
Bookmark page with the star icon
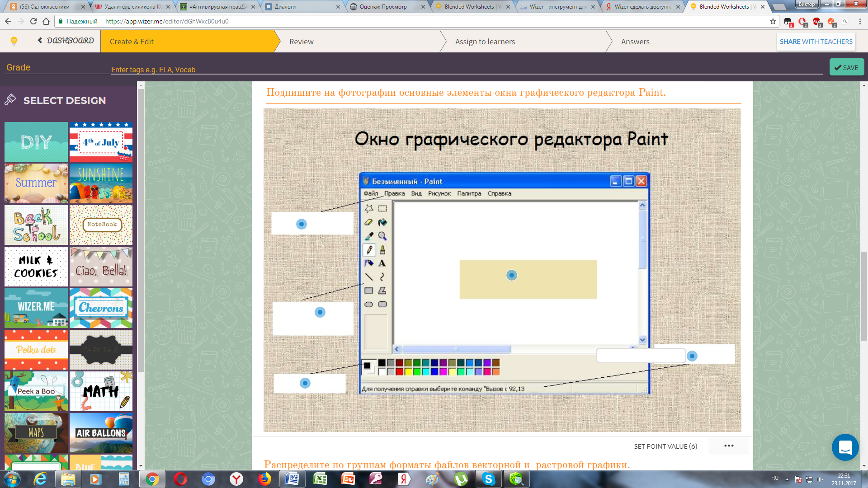coord(773,21)
